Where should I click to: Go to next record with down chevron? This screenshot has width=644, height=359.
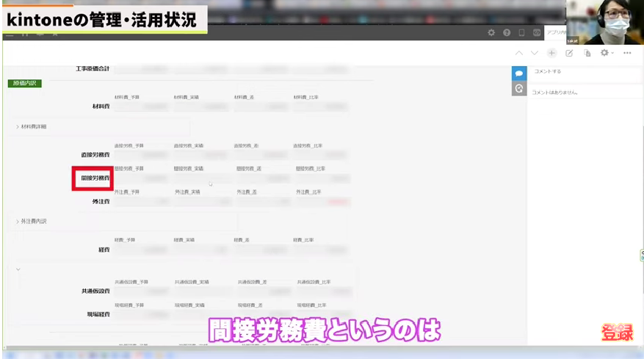coord(535,53)
